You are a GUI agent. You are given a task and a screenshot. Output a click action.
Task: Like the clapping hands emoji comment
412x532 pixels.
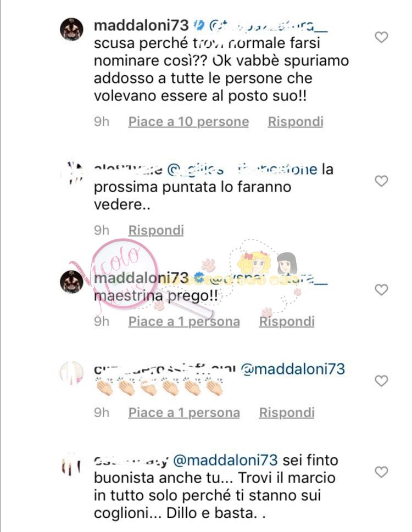(x=381, y=380)
